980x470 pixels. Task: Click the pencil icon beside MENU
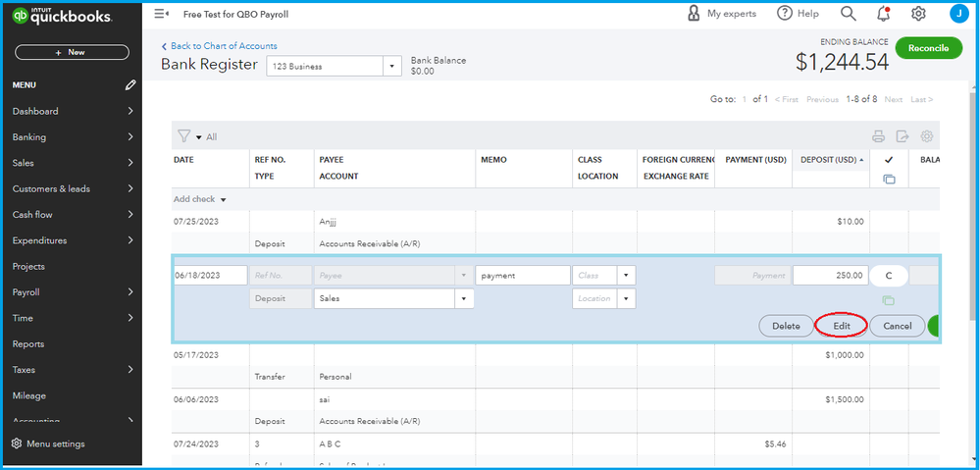click(130, 85)
